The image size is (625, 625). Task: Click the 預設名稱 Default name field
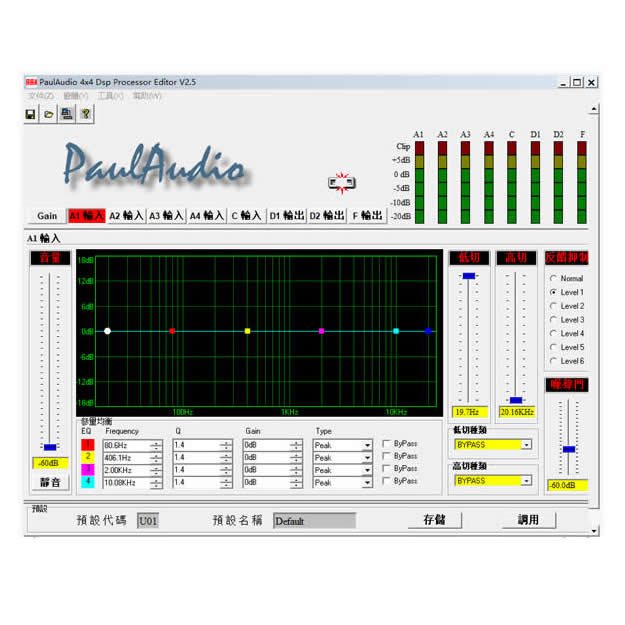point(314,521)
